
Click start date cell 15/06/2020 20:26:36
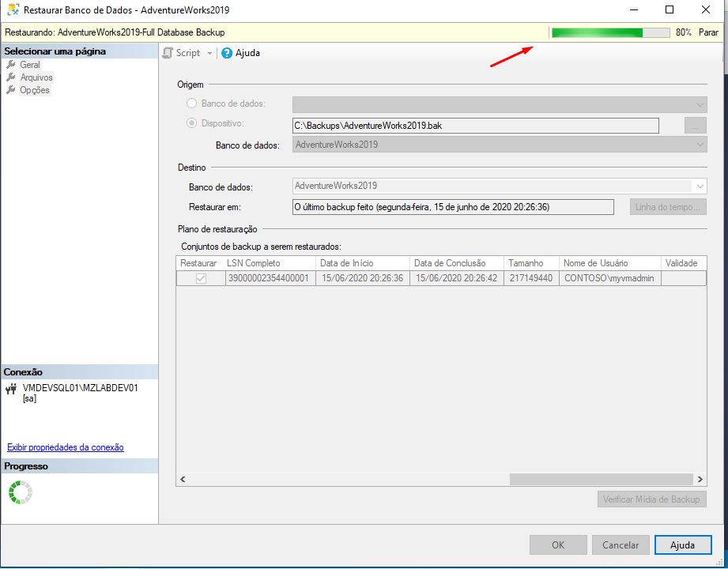363,278
